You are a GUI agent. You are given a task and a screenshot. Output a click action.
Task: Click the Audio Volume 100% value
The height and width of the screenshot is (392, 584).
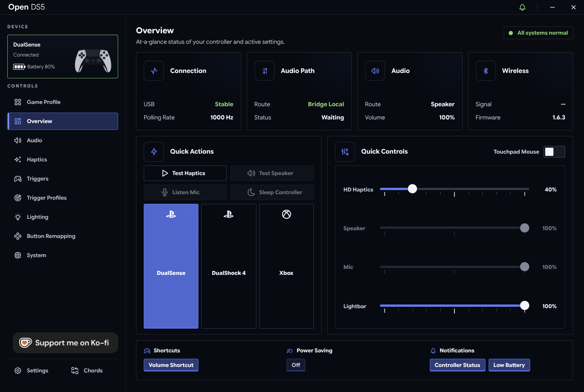tap(447, 118)
